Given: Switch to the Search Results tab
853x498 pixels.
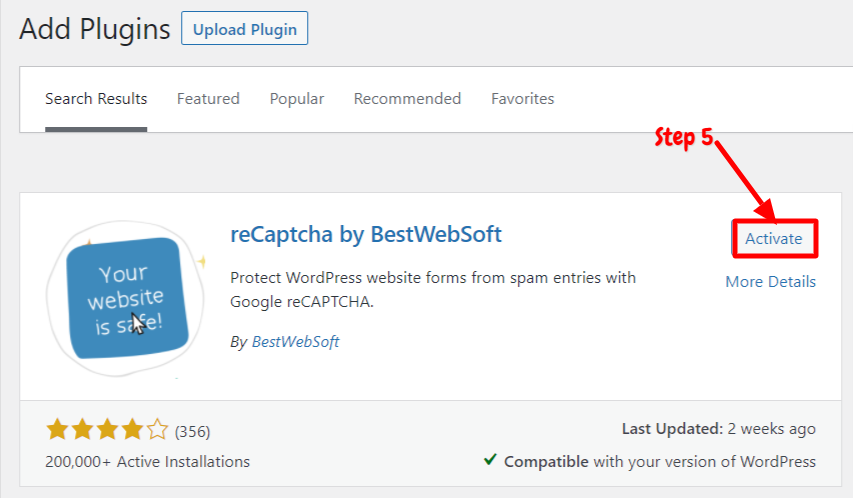Looking at the screenshot, I should click(x=96, y=99).
